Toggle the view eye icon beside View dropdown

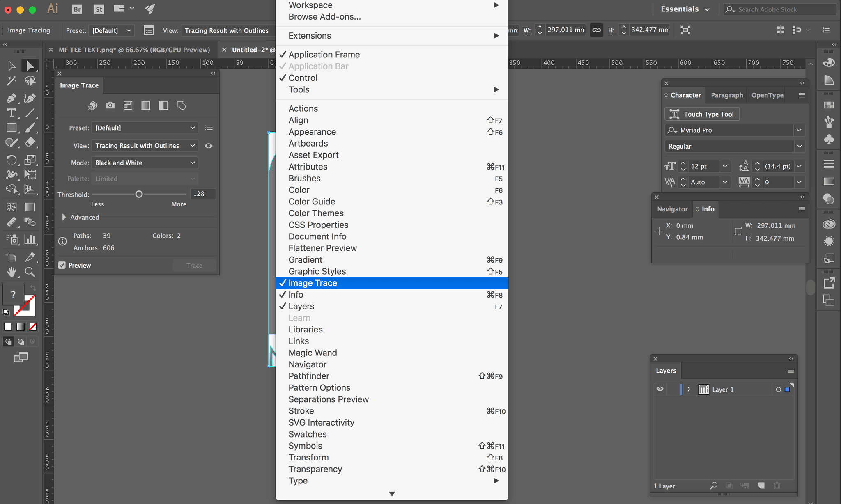[x=209, y=146]
